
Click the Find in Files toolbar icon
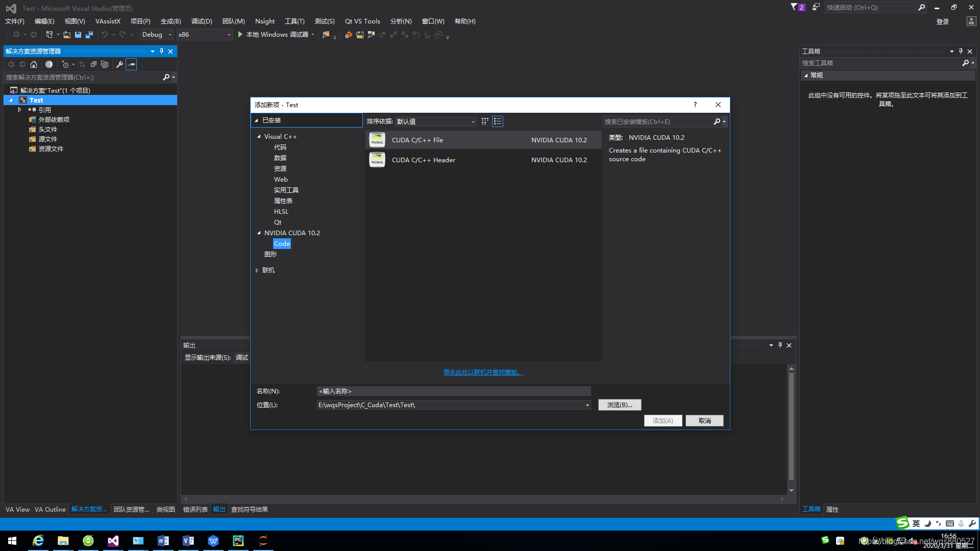coord(326,35)
